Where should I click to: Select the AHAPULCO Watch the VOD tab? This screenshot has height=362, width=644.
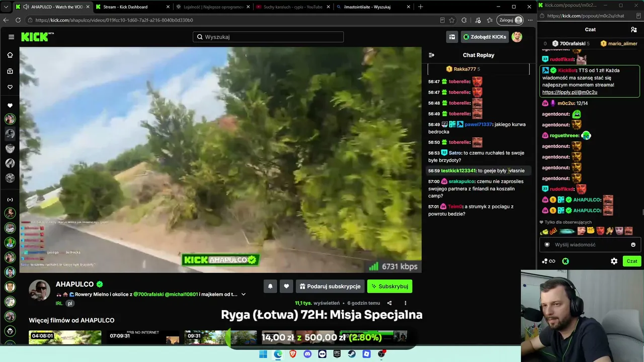52,7
